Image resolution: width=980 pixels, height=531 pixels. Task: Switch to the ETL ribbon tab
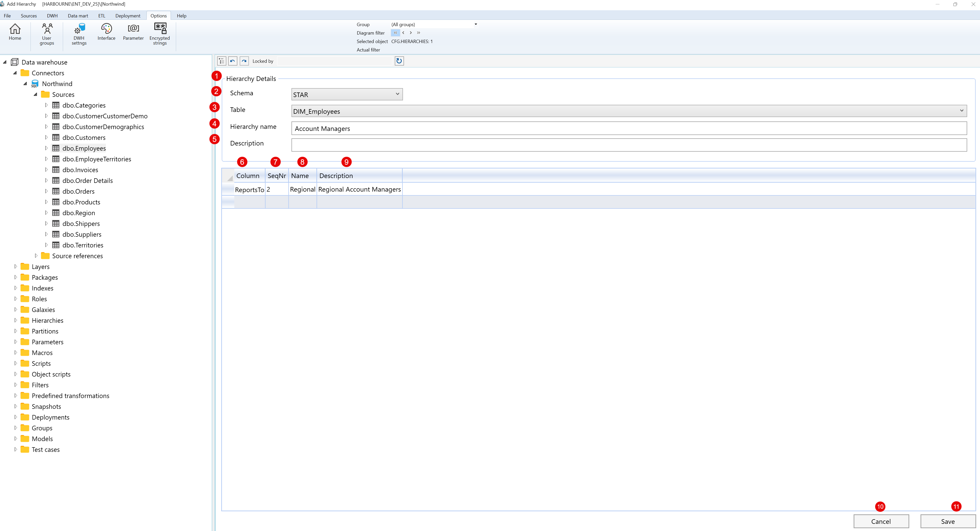pyautogui.click(x=102, y=16)
